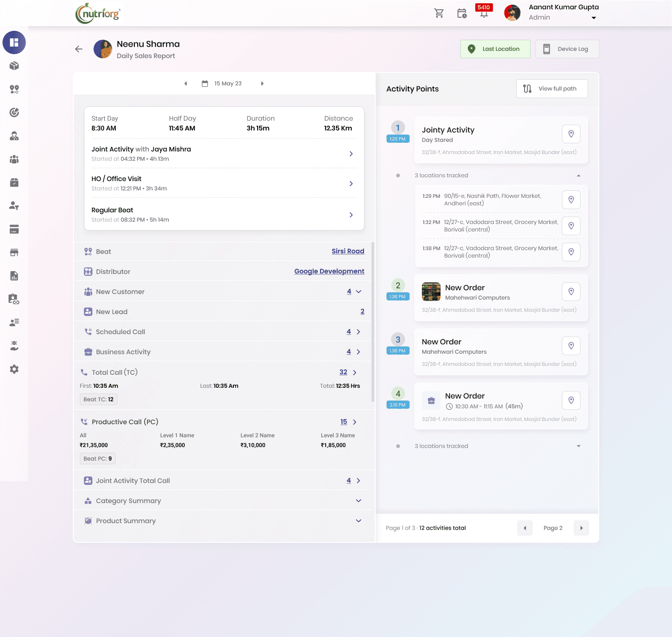
Task: Open Productive Call count 15
Action: point(344,421)
